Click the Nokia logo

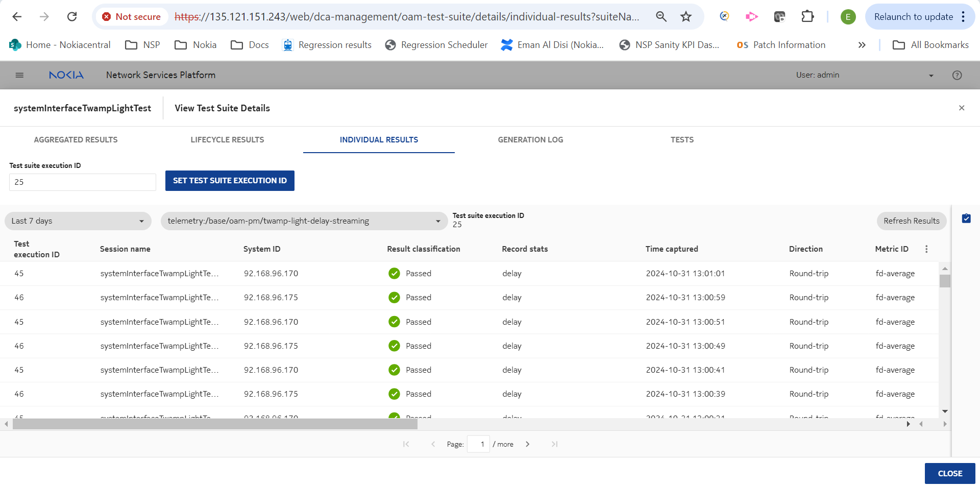pos(66,75)
